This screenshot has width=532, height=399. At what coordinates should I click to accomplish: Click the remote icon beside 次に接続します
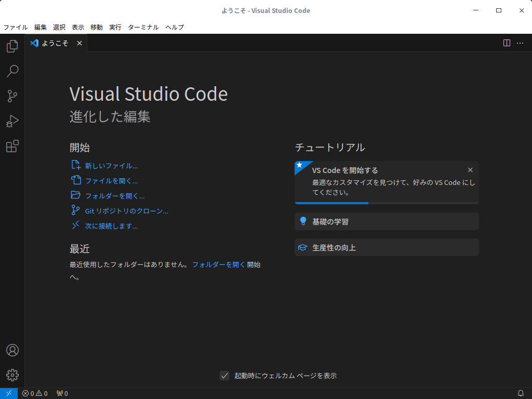[75, 224]
